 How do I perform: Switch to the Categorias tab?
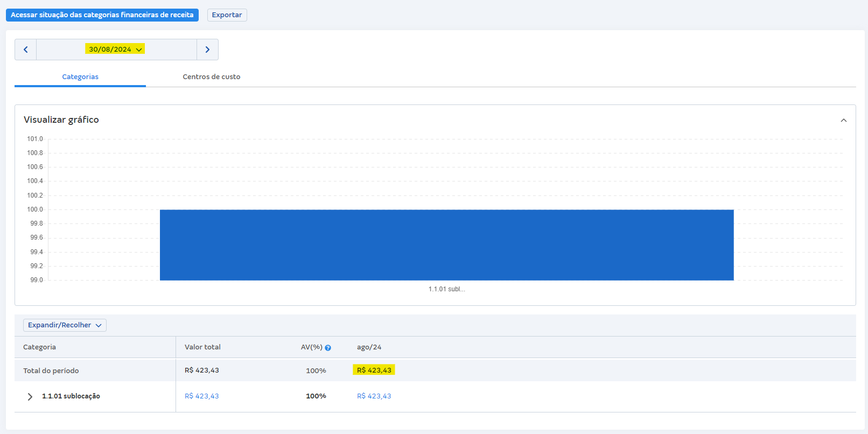(x=80, y=77)
